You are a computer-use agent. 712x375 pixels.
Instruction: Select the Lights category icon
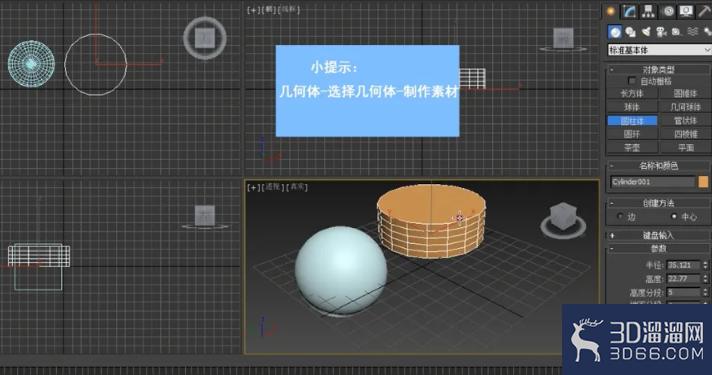point(646,32)
